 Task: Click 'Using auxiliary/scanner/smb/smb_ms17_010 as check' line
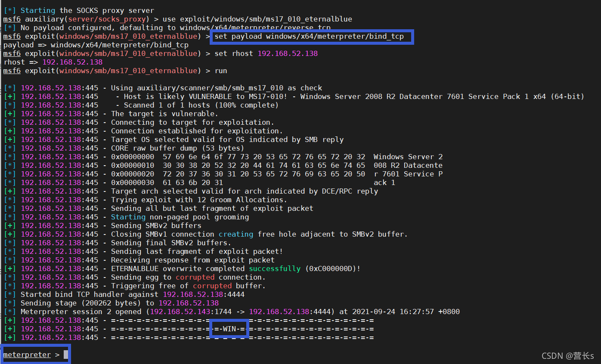click(163, 88)
